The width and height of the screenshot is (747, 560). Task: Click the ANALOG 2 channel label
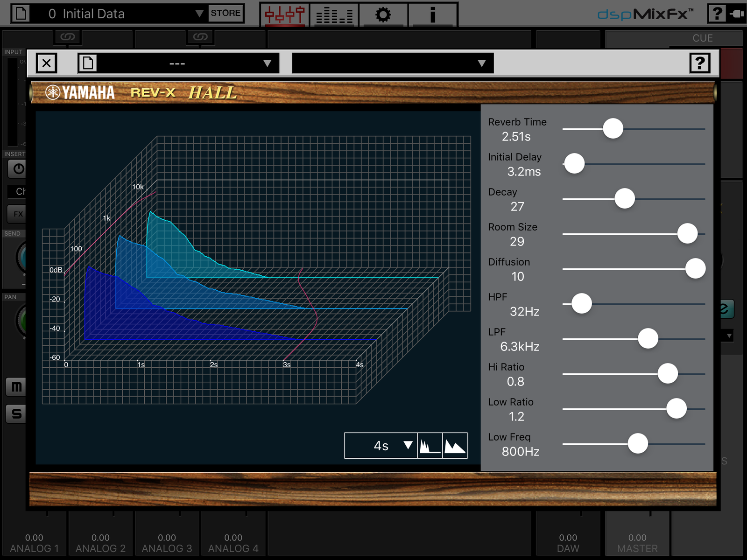pyautogui.click(x=100, y=549)
